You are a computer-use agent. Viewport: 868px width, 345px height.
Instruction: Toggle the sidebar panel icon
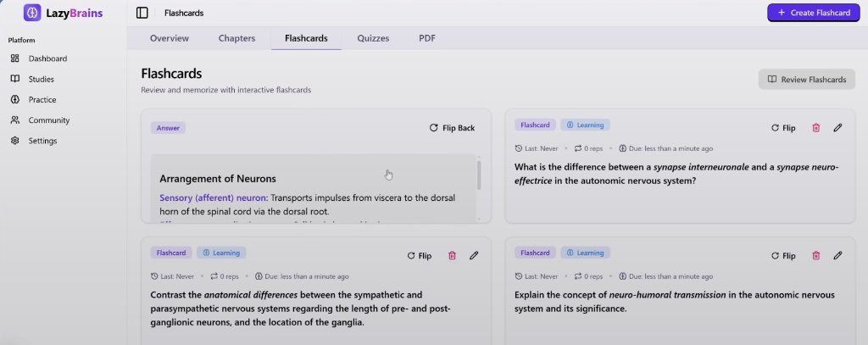coord(142,13)
